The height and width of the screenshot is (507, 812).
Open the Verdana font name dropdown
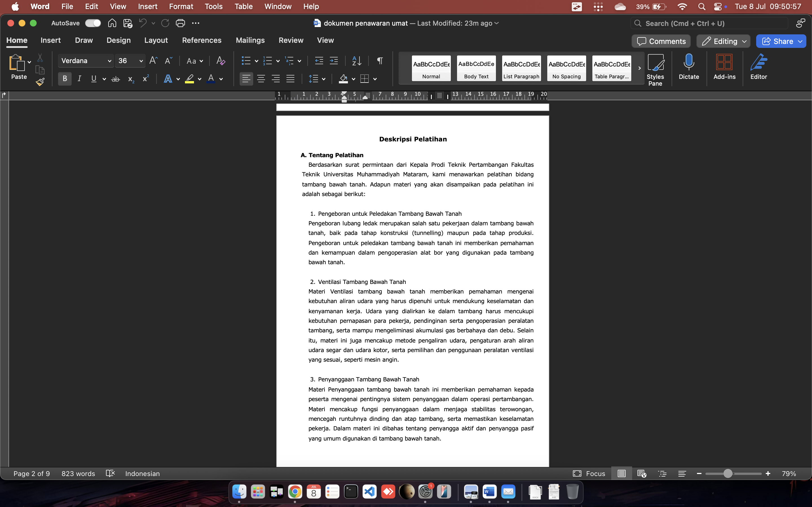click(109, 61)
